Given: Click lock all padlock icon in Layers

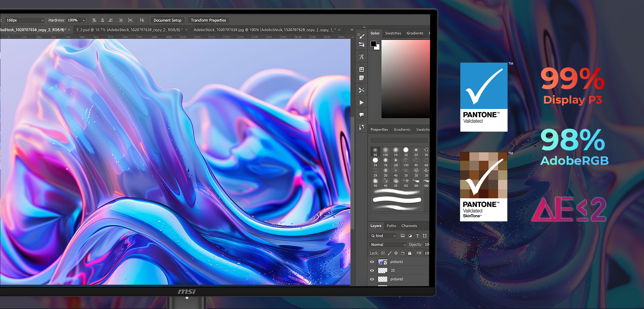Looking at the screenshot, I should [x=410, y=253].
